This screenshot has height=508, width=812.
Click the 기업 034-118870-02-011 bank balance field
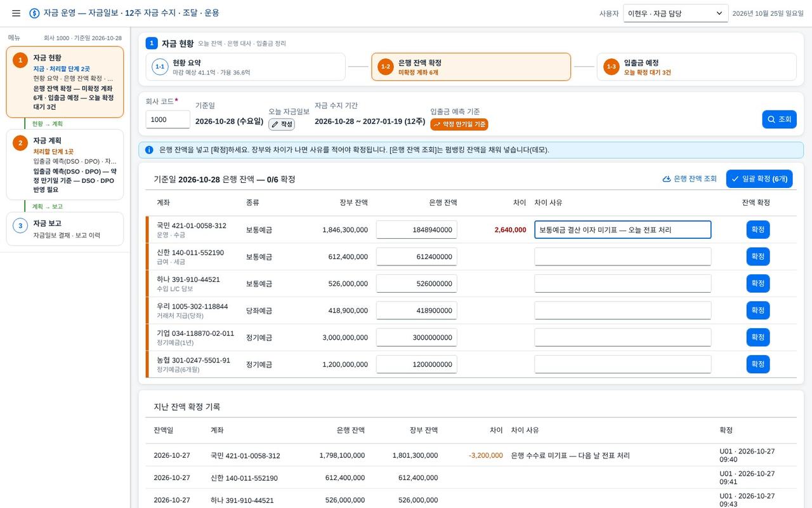417,338
